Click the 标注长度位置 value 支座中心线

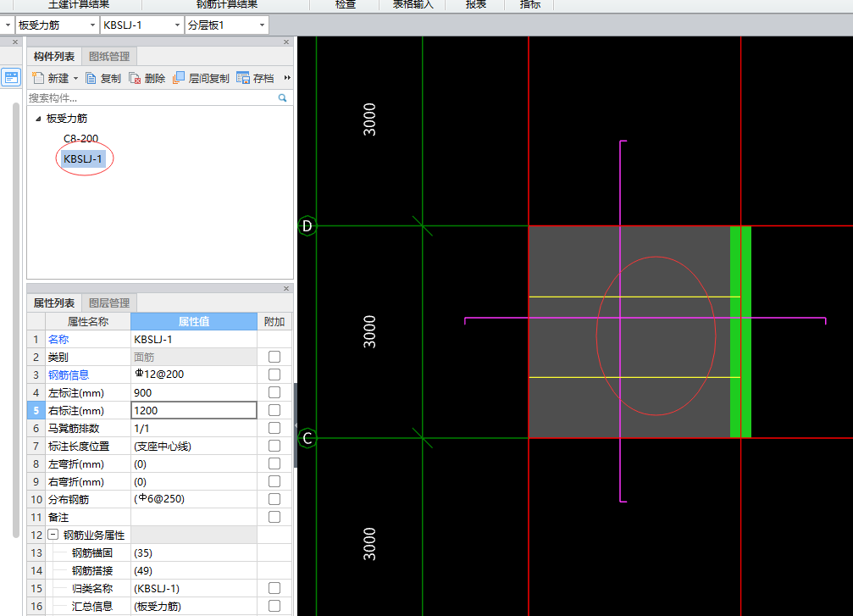coord(194,447)
